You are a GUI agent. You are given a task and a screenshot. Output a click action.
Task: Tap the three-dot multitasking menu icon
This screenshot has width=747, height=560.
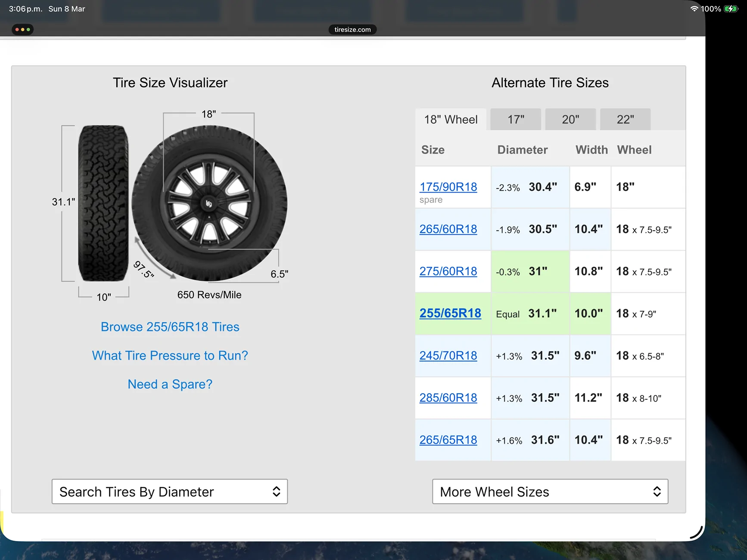pos(22,29)
